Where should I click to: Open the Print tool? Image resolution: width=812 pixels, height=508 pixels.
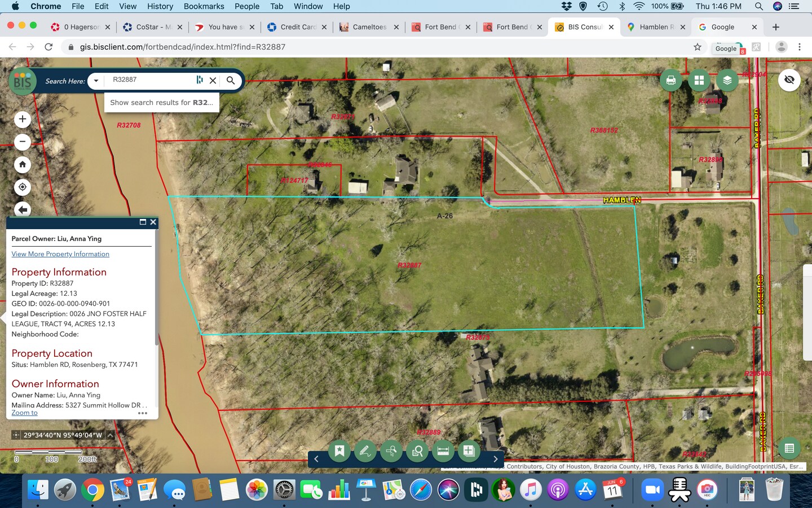(670, 80)
